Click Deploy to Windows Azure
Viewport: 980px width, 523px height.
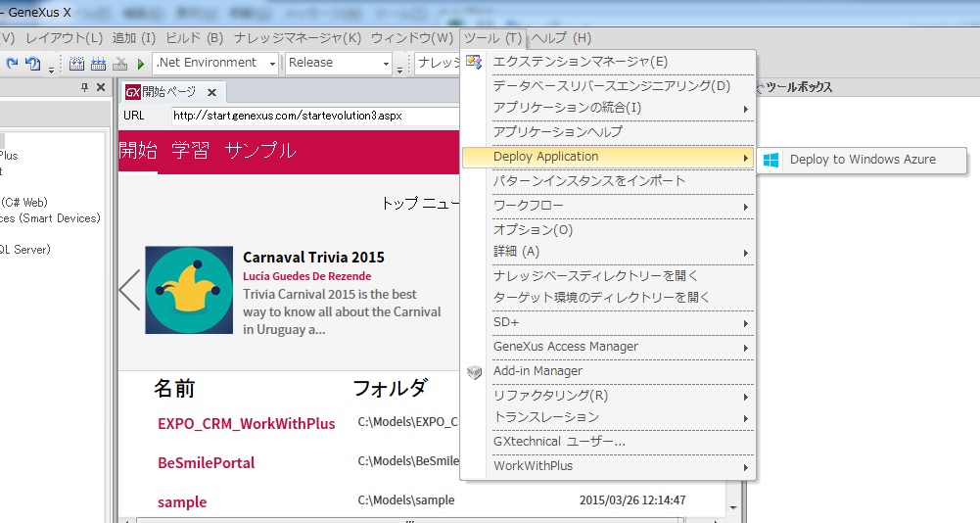tap(862, 160)
